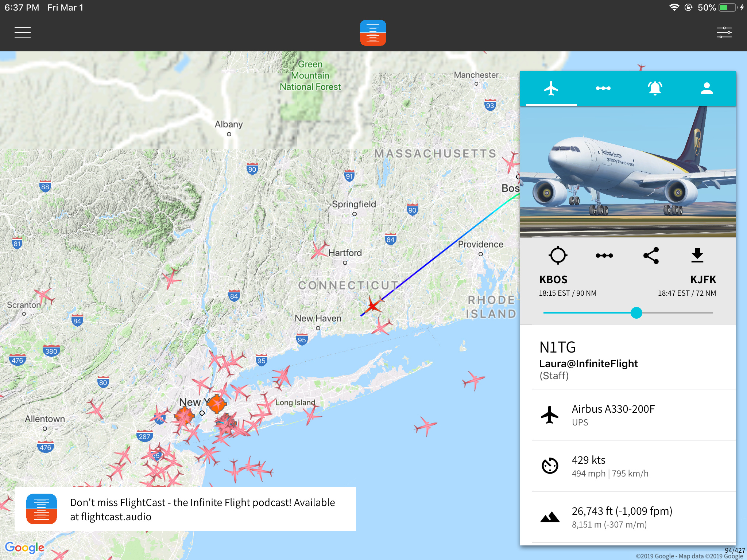
Task: Click the flight progress slider knob
Action: 636,313
